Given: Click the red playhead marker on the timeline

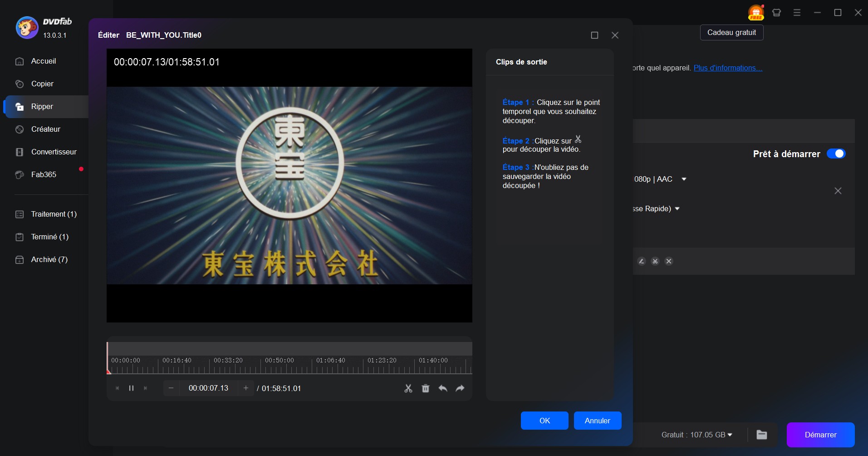Looking at the screenshot, I should click(x=108, y=371).
